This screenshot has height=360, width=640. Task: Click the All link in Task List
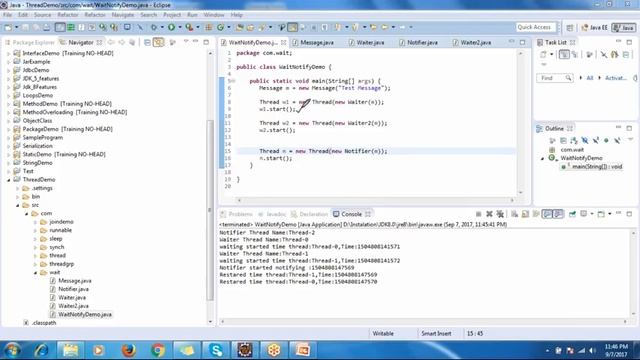tap(590, 78)
